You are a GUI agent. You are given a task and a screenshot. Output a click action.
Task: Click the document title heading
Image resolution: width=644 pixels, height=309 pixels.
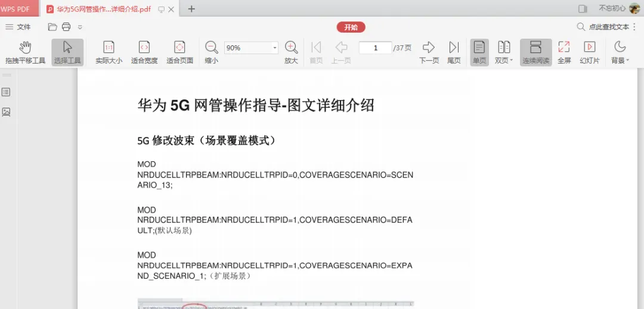[256, 106]
